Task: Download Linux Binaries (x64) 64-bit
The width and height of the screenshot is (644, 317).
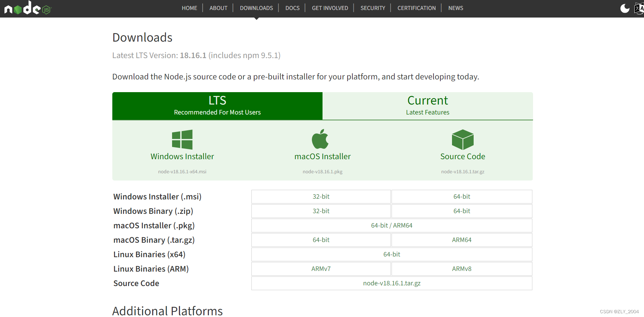Action: pyautogui.click(x=392, y=254)
